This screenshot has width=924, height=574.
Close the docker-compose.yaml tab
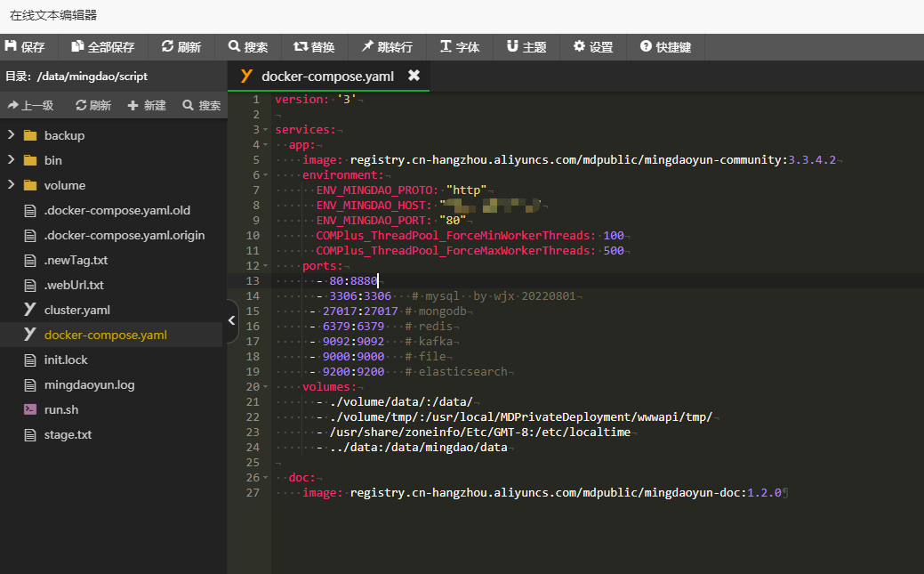coord(414,76)
